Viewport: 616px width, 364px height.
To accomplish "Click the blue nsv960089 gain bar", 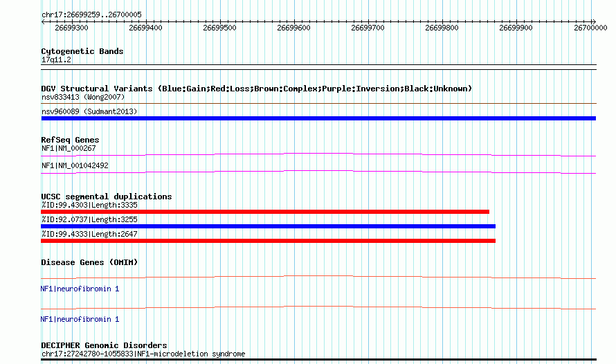I will pyautogui.click(x=318, y=118).
